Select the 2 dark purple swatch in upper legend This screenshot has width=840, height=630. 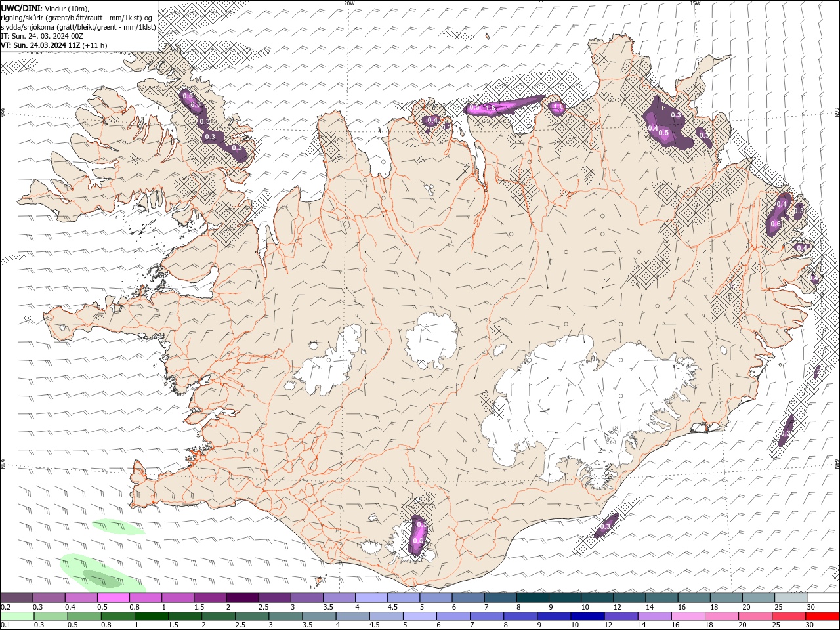pyautogui.click(x=242, y=598)
